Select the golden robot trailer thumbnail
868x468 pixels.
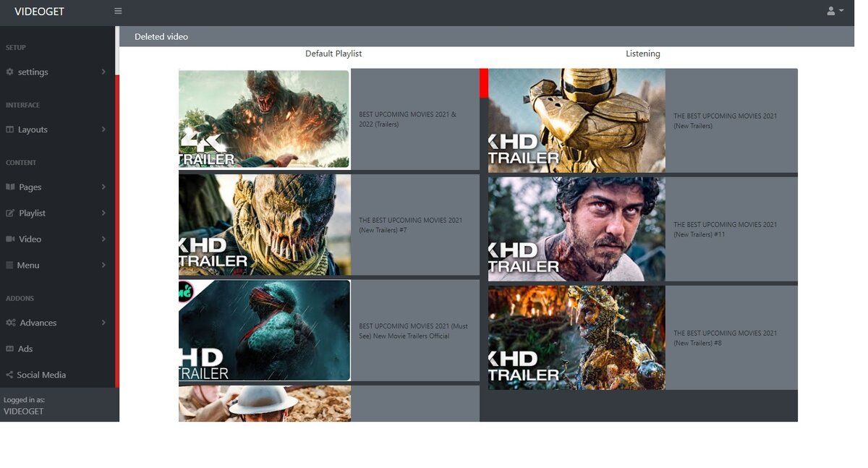click(576, 121)
